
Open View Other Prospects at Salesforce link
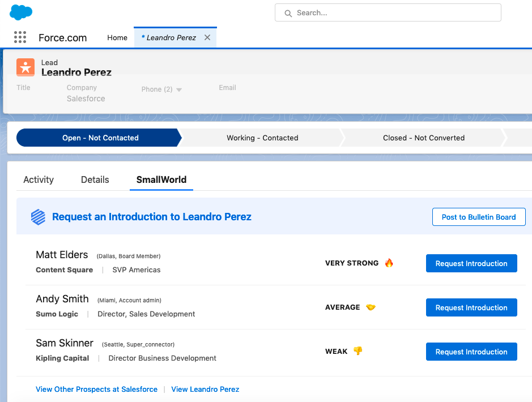(96, 389)
